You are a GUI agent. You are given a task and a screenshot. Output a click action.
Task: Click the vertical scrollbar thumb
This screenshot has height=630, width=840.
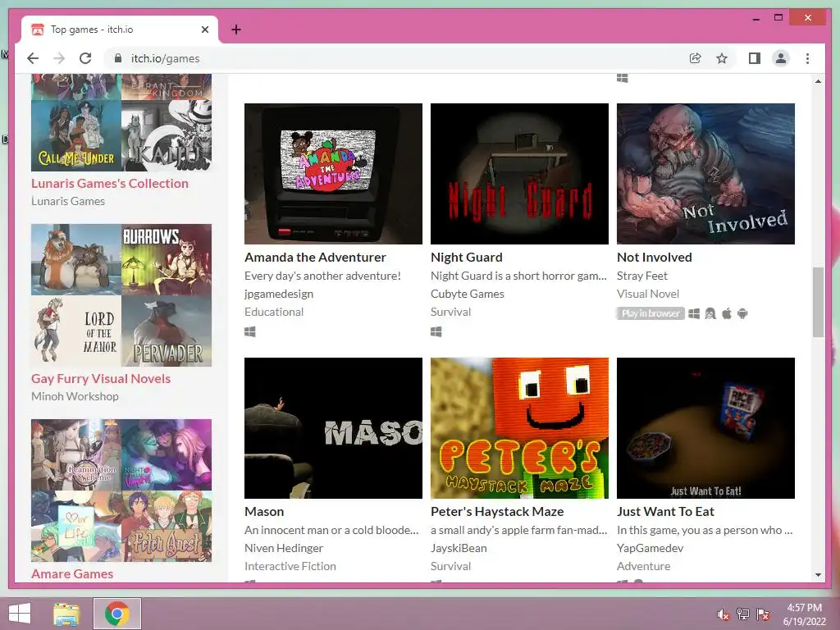(x=818, y=302)
